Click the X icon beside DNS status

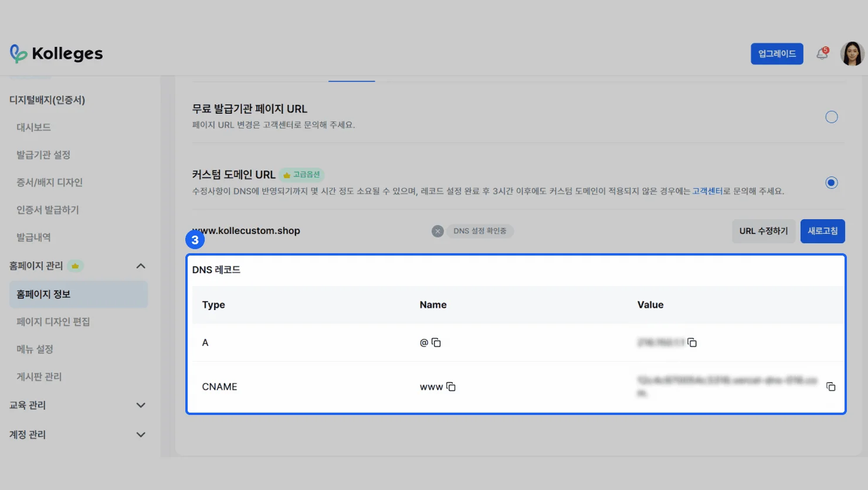tap(438, 231)
